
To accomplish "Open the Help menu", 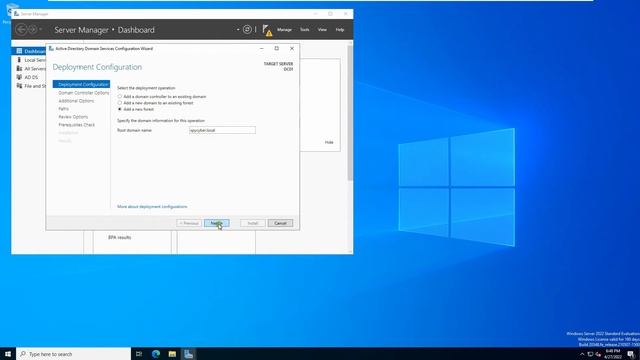I will coord(340,30).
